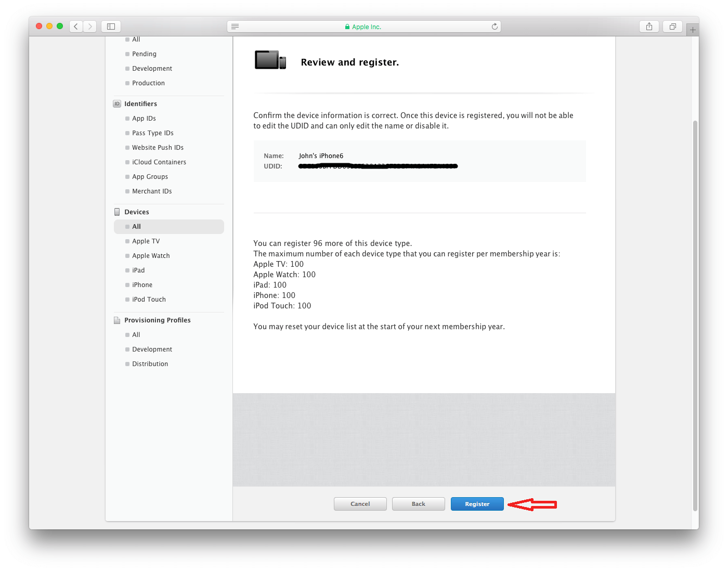
Task: Click the 'iPhone: 100' limit line
Action: pos(275,295)
